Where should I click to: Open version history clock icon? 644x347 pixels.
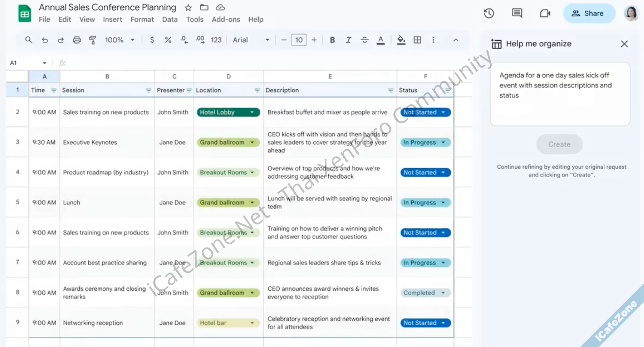489,13
